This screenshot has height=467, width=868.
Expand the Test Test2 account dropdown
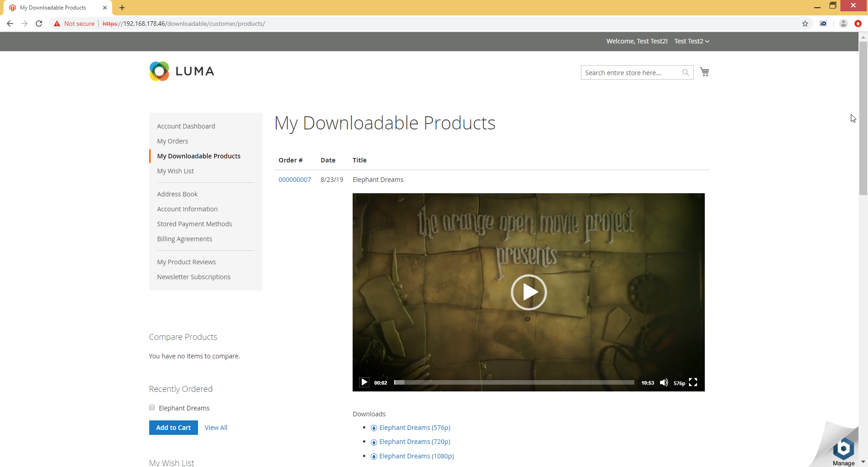tap(692, 41)
